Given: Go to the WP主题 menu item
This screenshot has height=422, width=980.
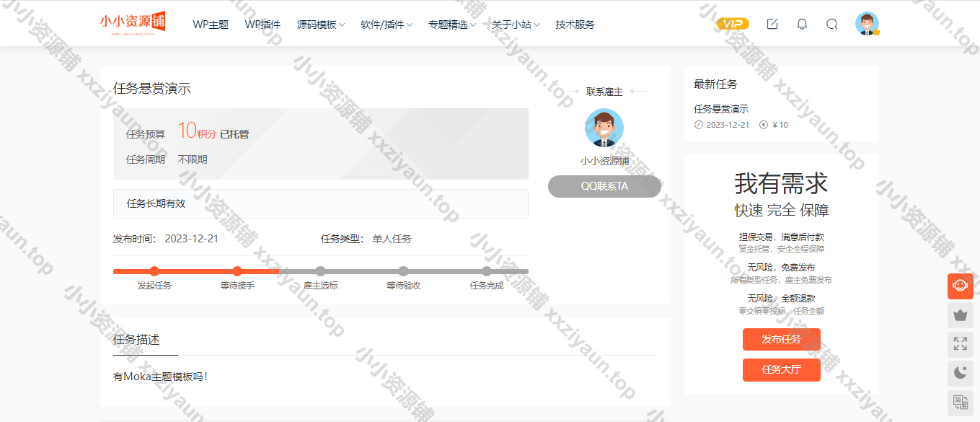Looking at the screenshot, I should point(211,25).
